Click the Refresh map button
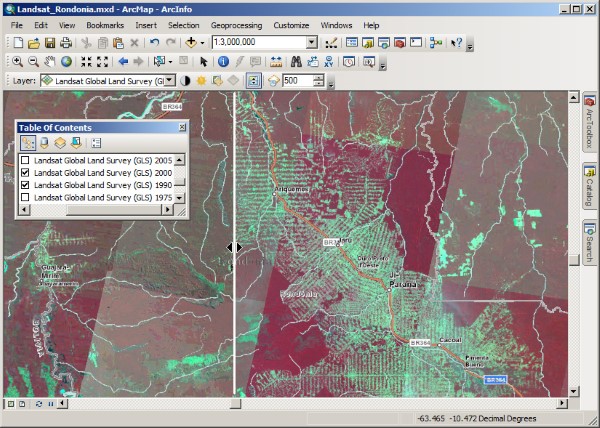This screenshot has height=428, width=600. (x=39, y=404)
